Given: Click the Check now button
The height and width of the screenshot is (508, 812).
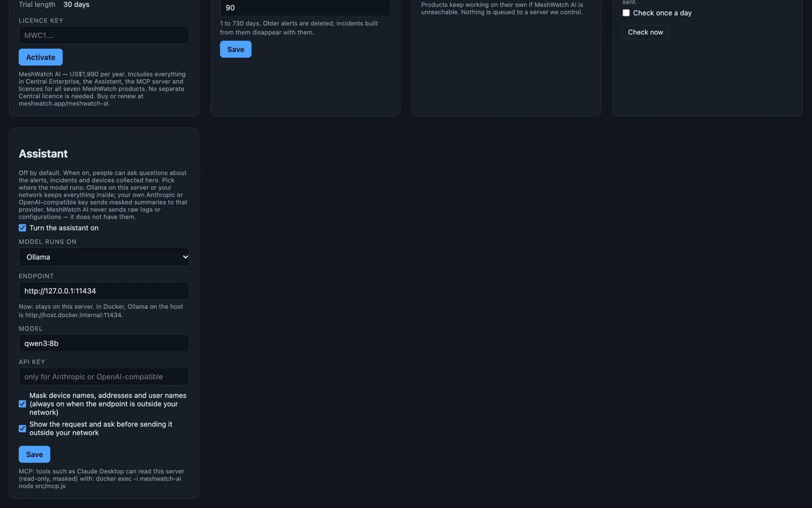Looking at the screenshot, I should (x=645, y=32).
